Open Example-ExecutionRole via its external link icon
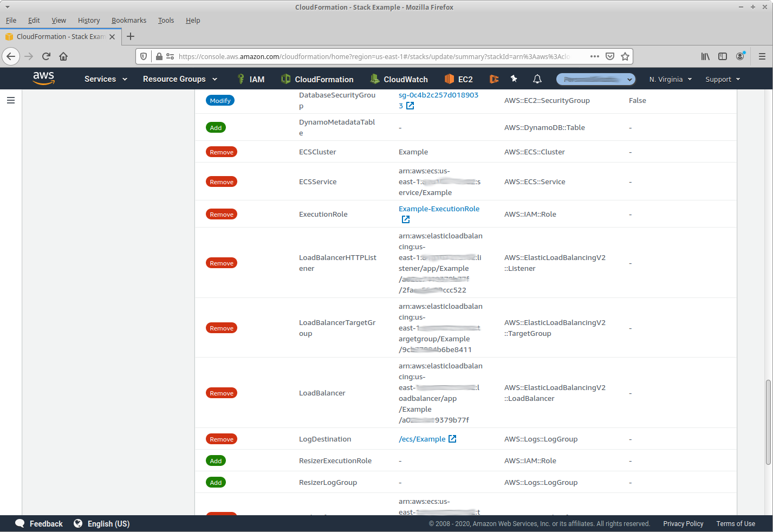The height and width of the screenshot is (532, 773). coord(406,219)
